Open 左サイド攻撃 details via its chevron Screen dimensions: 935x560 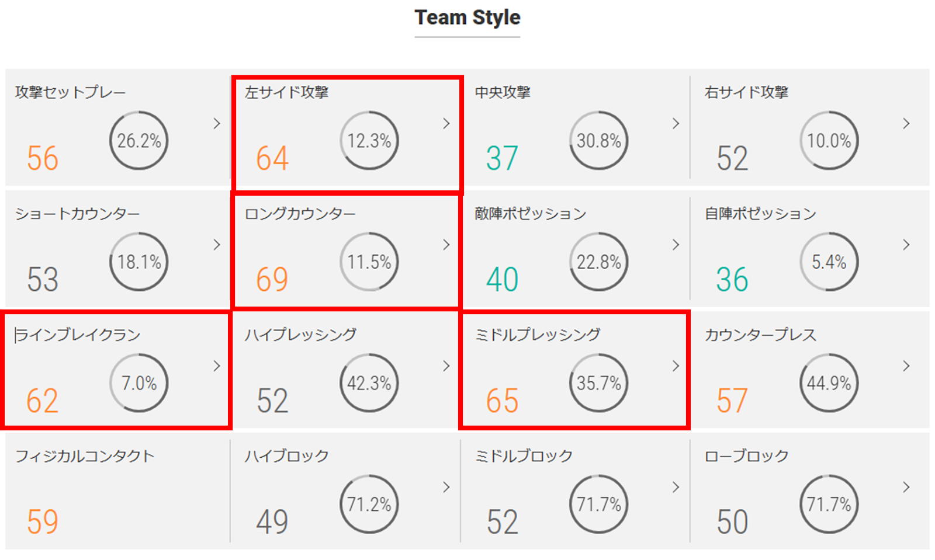point(446,124)
